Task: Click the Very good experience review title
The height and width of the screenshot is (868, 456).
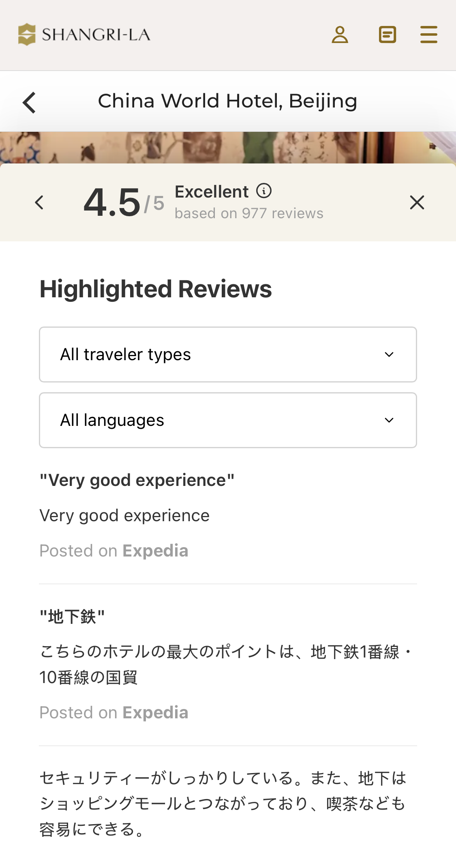Action: 137,479
